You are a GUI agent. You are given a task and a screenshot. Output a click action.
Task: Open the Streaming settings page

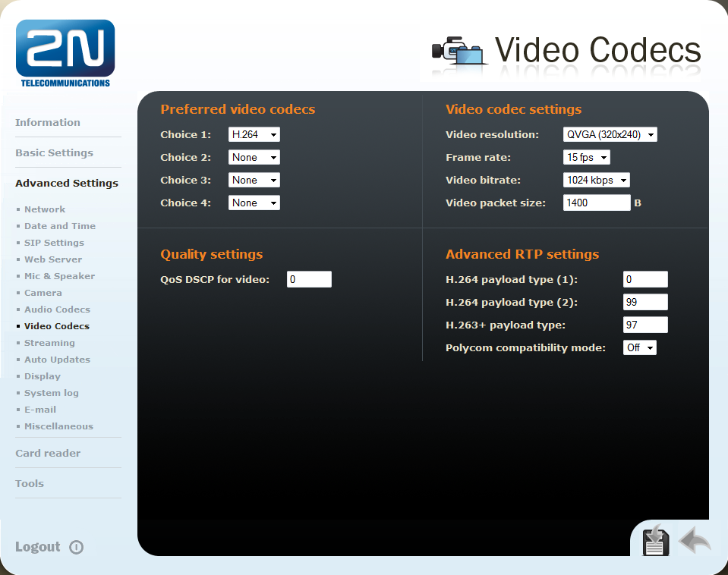point(49,343)
